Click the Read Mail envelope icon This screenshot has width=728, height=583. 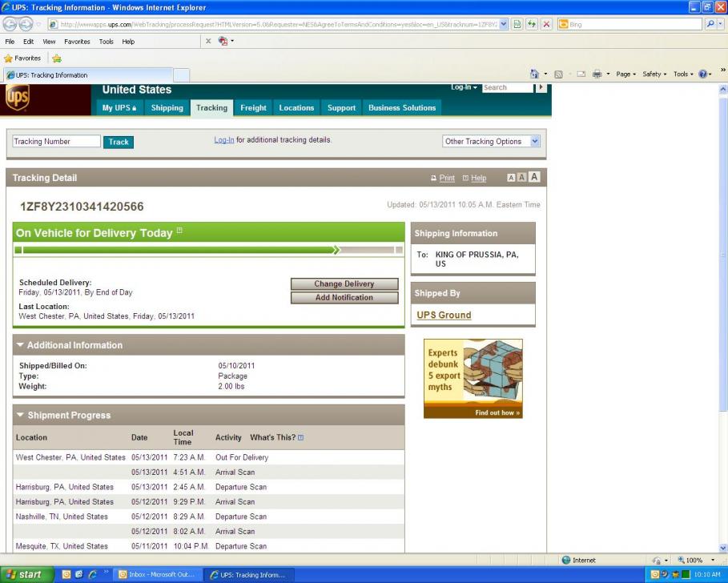coord(581,74)
